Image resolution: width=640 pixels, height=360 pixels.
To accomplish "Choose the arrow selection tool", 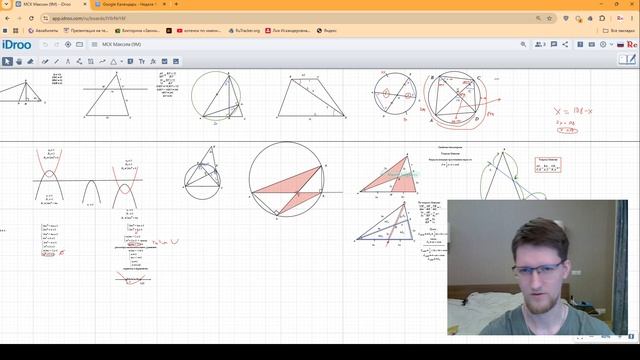I will click(7, 61).
